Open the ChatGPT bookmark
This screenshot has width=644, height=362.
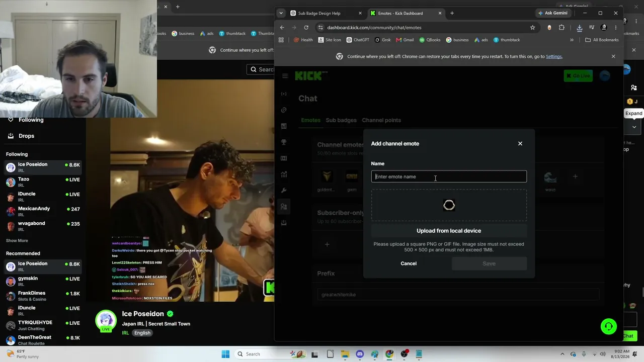pos(358,40)
